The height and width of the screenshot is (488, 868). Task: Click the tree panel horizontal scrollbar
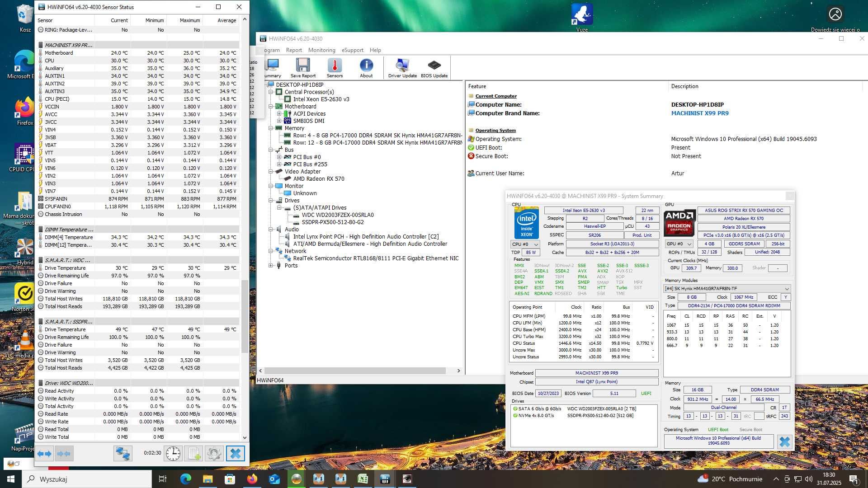click(355, 371)
